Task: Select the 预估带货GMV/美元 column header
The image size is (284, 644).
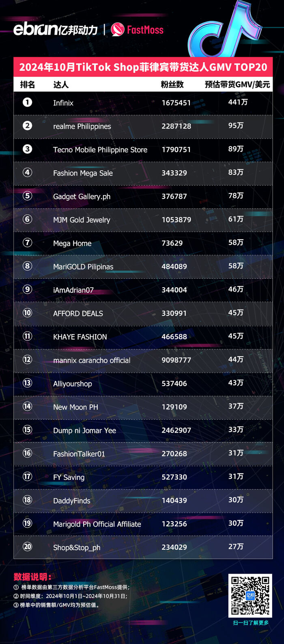Action: [237, 85]
